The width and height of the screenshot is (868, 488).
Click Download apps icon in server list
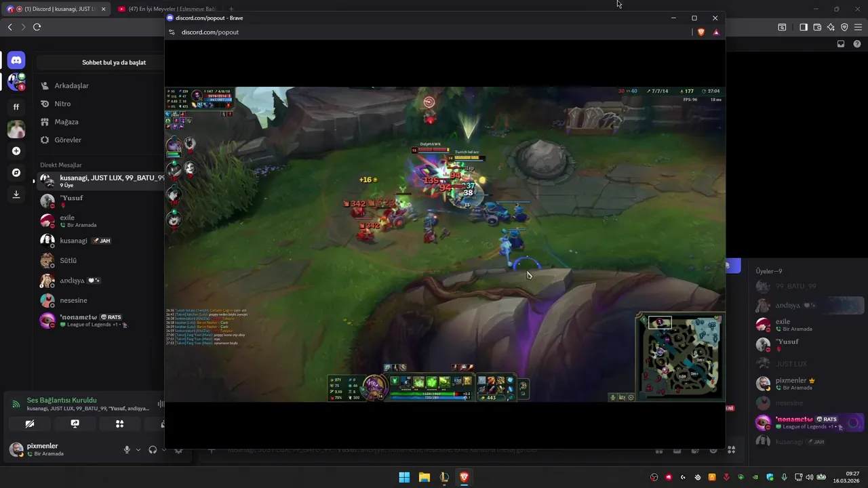pos(16,195)
